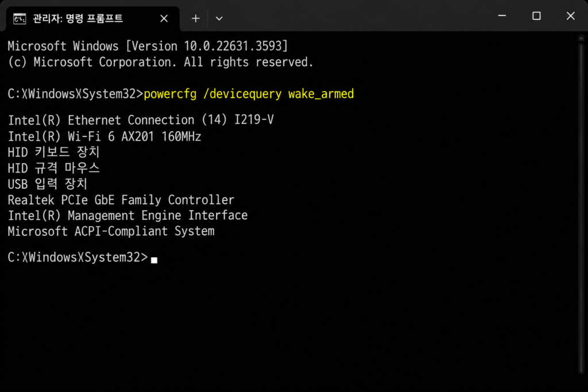Viewport: 588px width, 392px height.
Task: Maximize the terminal window
Action: tap(536, 15)
